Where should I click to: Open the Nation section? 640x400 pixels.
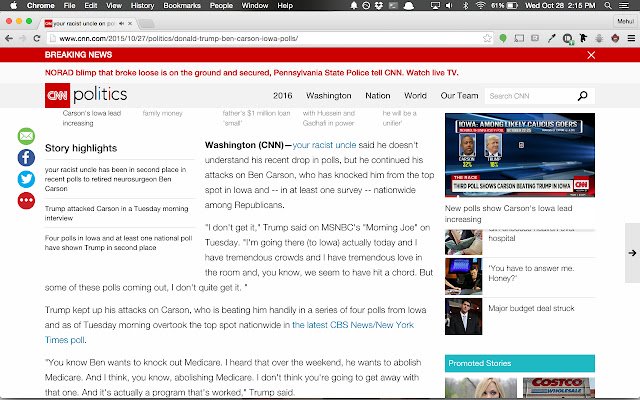tap(378, 96)
